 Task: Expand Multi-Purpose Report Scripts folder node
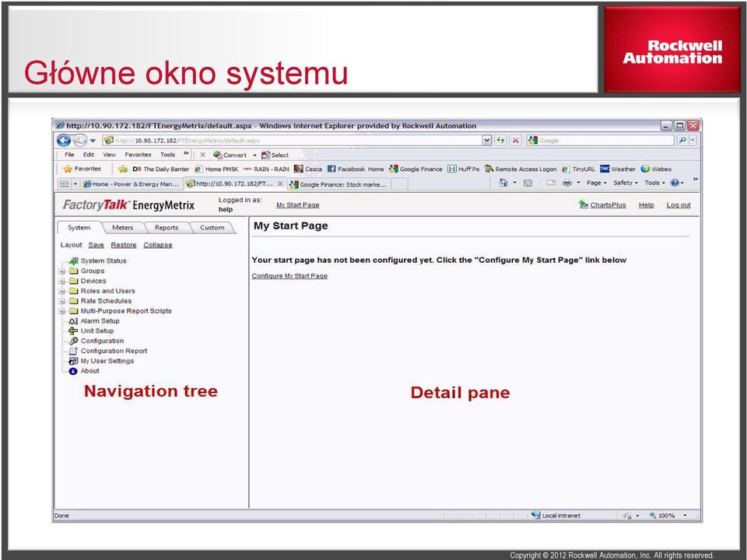click(x=62, y=311)
